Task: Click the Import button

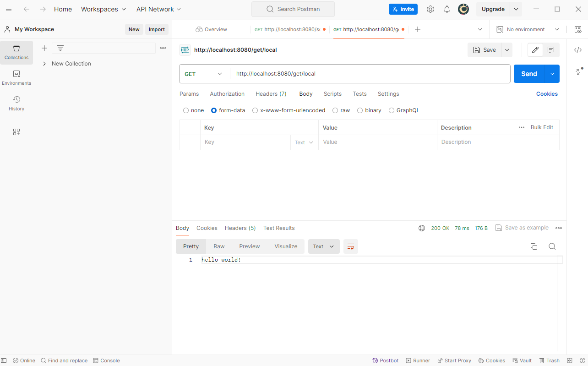Action: [x=157, y=29]
